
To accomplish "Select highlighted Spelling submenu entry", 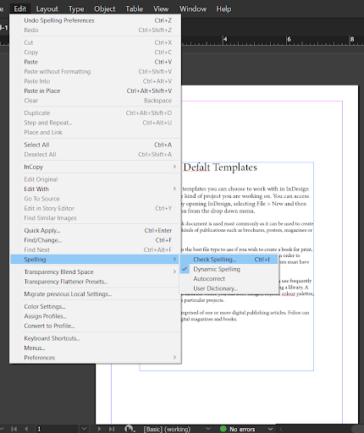I will 96,259.
